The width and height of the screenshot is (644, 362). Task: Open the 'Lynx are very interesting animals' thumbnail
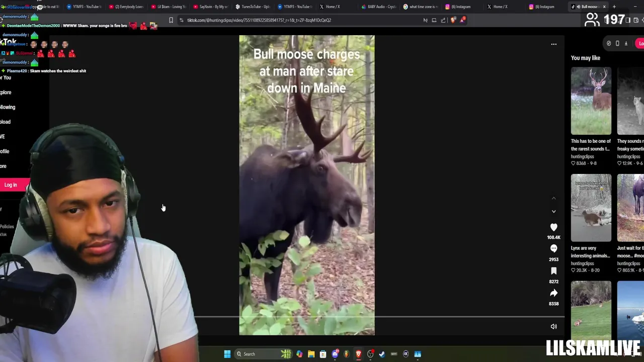pyautogui.click(x=591, y=208)
